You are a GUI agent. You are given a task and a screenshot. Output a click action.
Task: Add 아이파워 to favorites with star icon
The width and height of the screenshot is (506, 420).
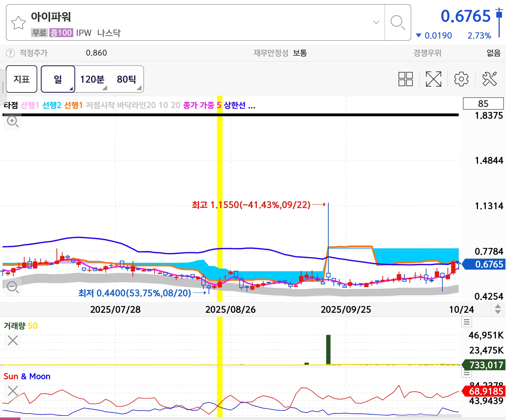pyautogui.click(x=18, y=23)
